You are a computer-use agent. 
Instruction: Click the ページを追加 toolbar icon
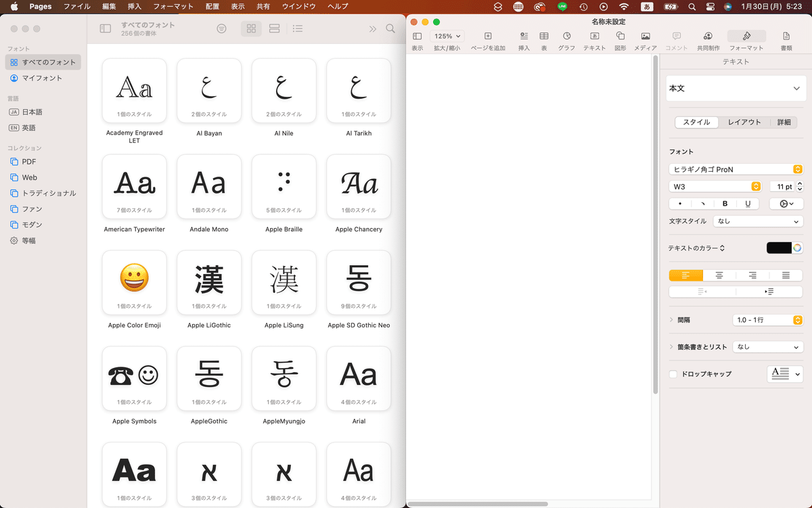488,36
